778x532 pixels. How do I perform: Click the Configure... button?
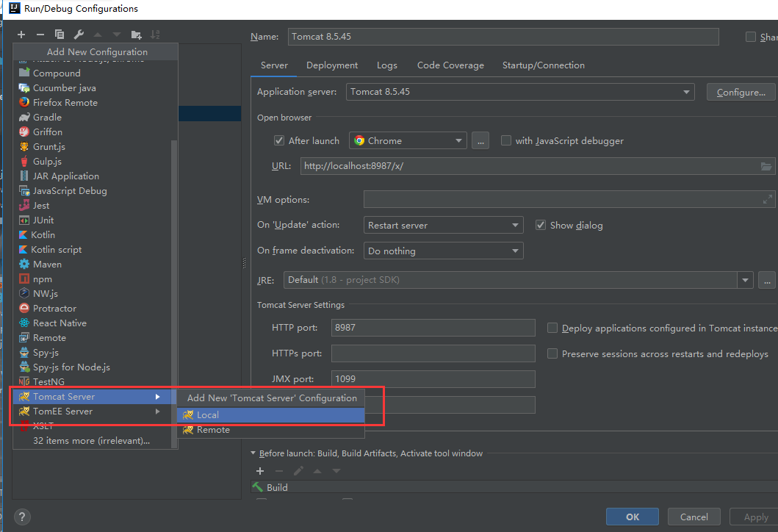click(x=741, y=93)
